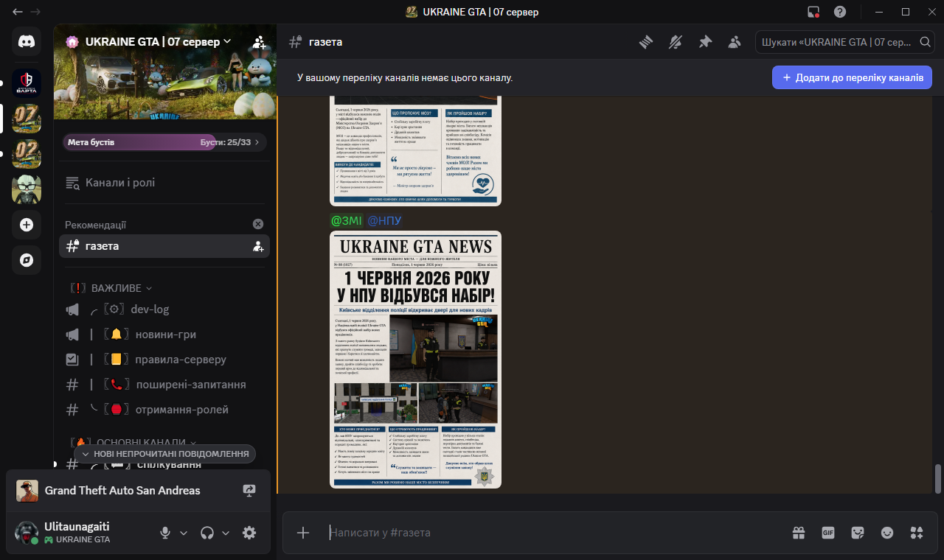Viewport: 944px width, 560px height.
Task: Open Discord direct messages home icon
Action: [x=27, y=42]
